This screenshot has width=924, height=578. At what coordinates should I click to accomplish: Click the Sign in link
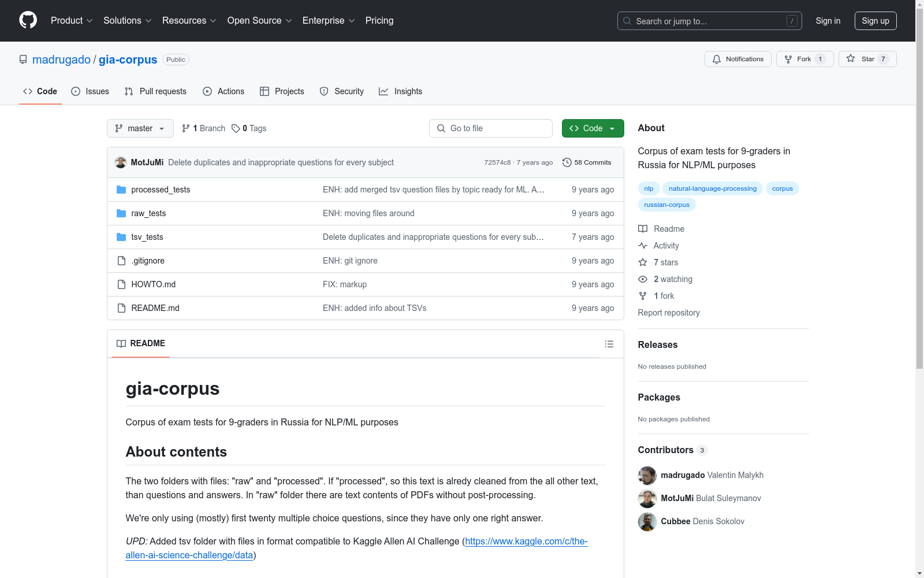[x=828, y=21]
